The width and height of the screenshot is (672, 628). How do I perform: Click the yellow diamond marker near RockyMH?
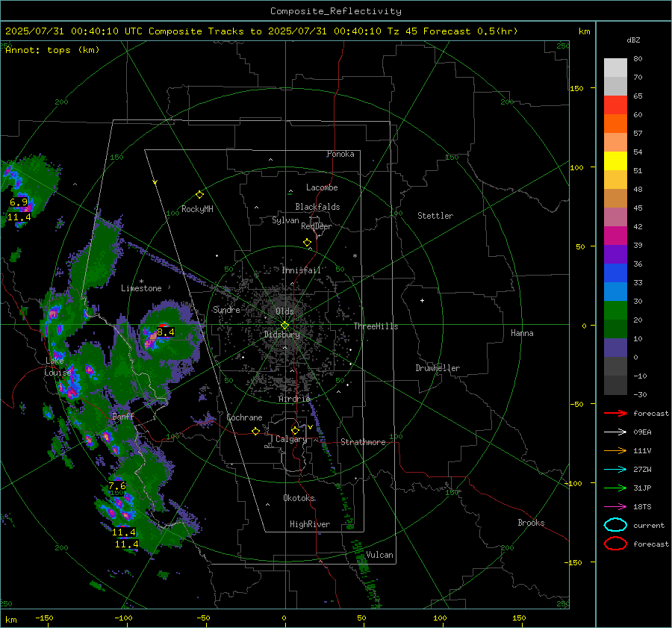point(199,195)
